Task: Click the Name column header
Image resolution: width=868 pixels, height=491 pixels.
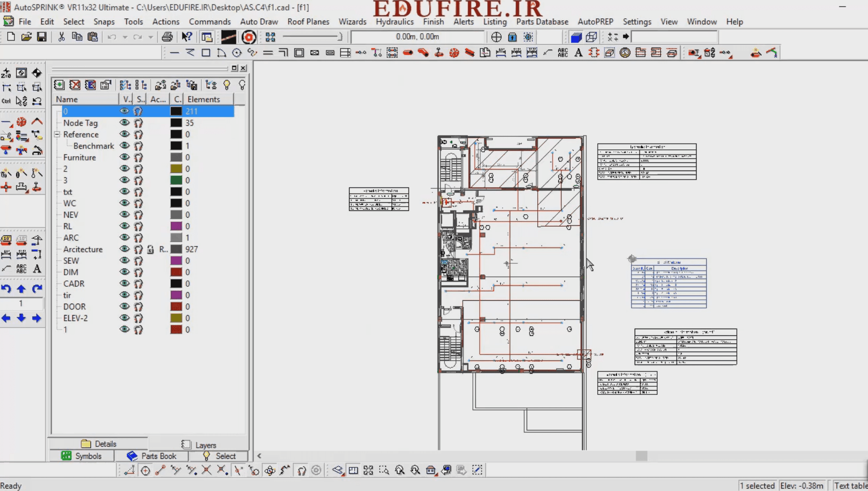Action: point(86,99)
